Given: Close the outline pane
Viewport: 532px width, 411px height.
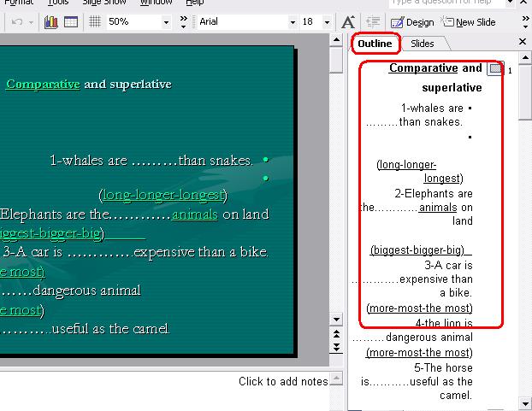Looking at the screenshot, I should 523,42.
